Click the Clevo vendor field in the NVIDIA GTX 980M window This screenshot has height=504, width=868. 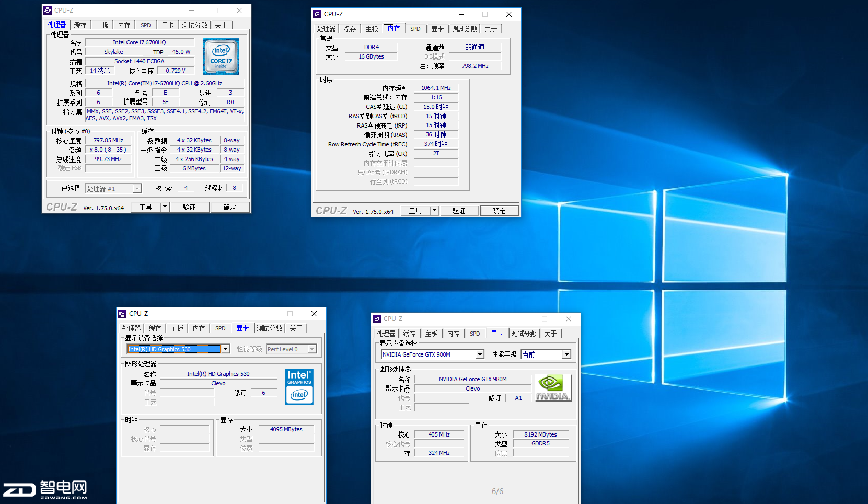(473, 388)
